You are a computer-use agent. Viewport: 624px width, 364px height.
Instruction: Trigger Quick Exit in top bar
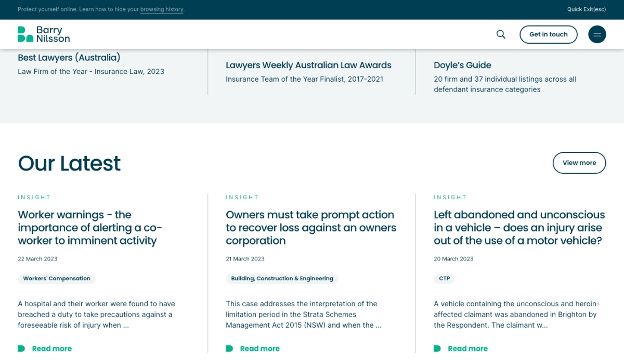(586, 9)
